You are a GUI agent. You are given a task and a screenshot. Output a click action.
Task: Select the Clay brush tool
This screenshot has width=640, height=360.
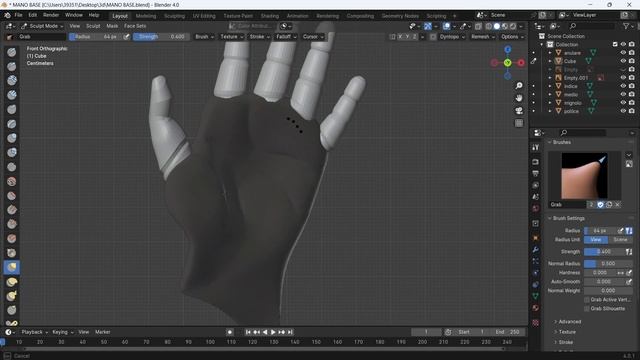point(12,80)
